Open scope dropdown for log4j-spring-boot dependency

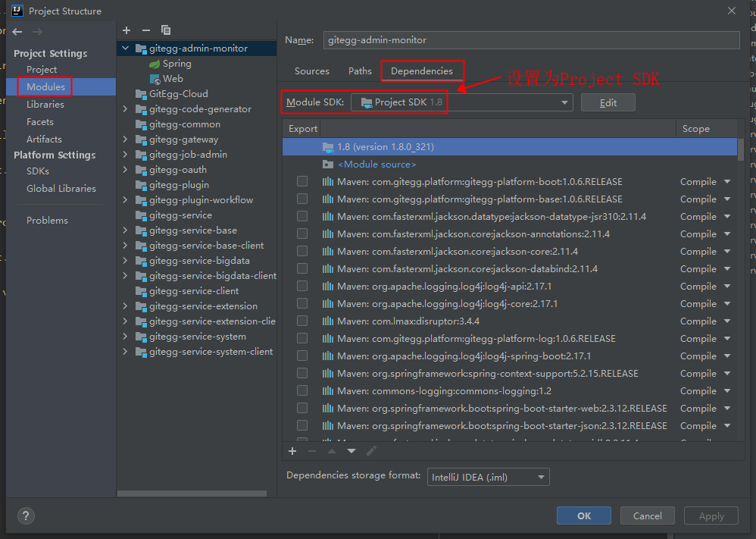point(727,356)
